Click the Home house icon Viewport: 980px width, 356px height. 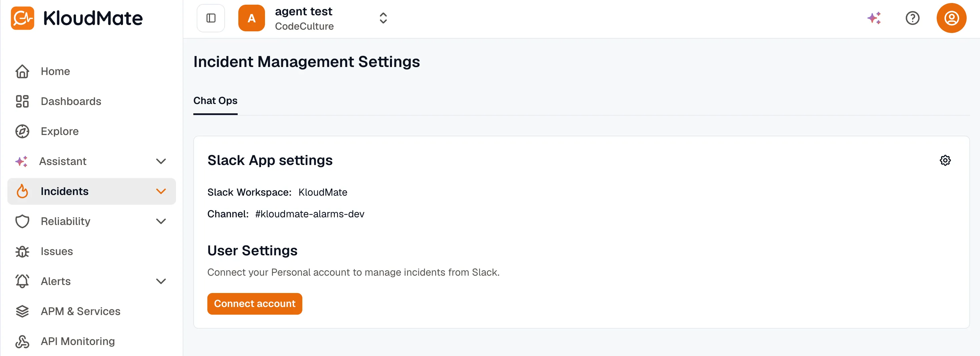point(22,71)
